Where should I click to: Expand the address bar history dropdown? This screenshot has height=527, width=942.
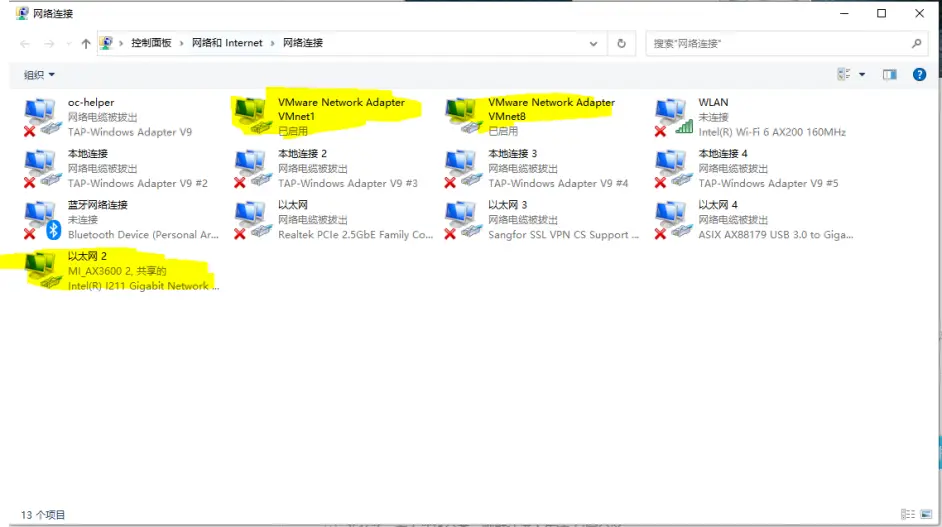pyautogui.click(x=594, y=44)
